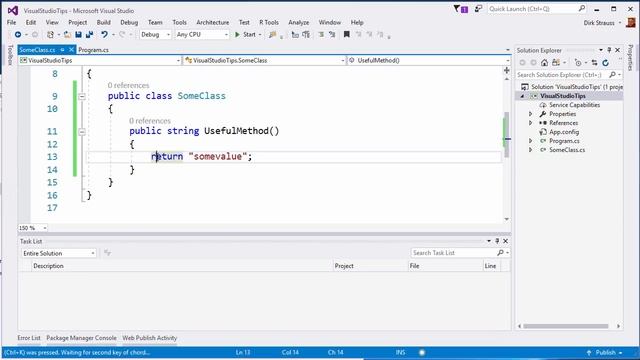Image resolution: width=640 pixels, height=360 pixels.
Task: Collapse the VisualStudioTips project node
Action: [522, 96]
